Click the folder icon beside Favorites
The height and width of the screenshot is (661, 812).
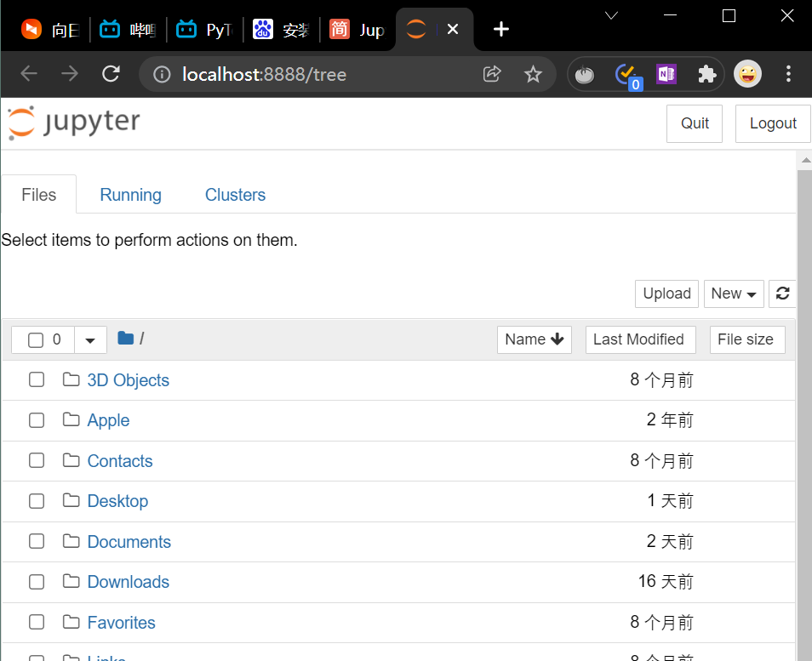(x=71, y=622)
